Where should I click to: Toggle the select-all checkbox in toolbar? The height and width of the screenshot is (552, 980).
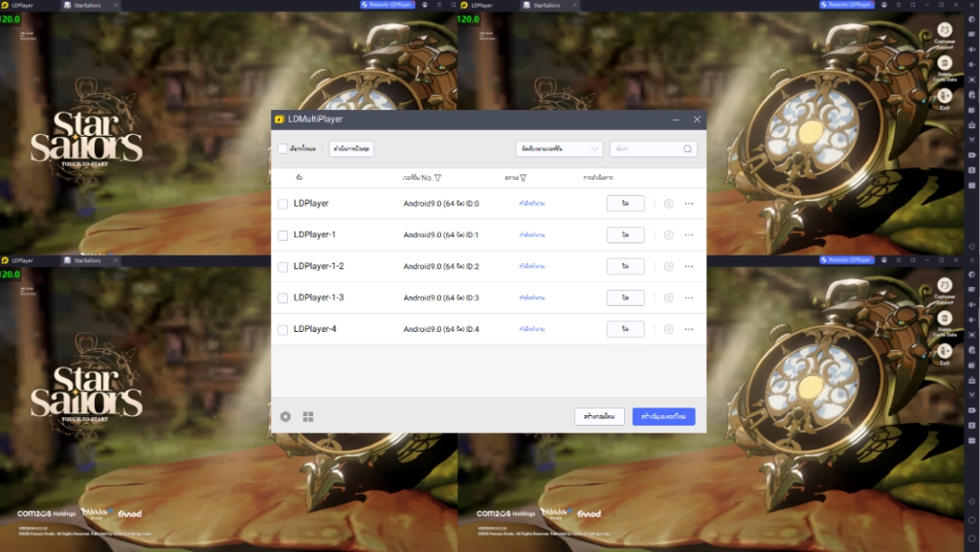(x=282, y=149)
